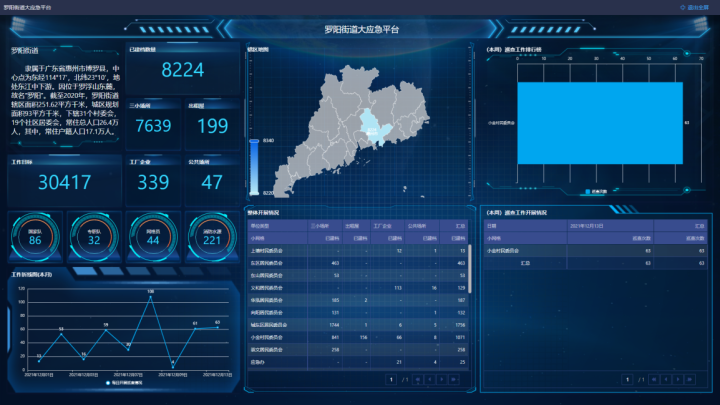Toggle the 巡查次数 legend under the bar chart
Screen dimensions: 720x405
pyautogui.click(x=598, y=190)
